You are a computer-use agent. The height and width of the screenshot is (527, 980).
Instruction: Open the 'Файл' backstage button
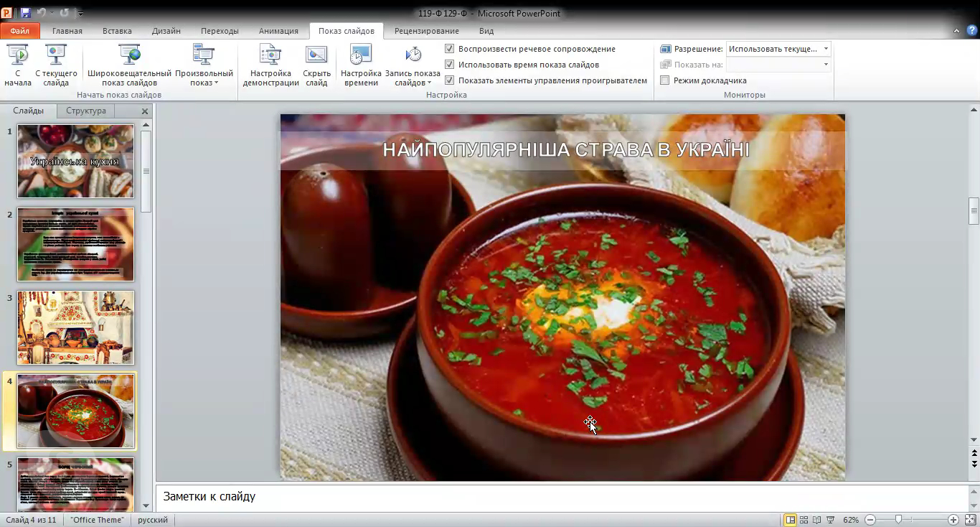[x=20, y=31]
